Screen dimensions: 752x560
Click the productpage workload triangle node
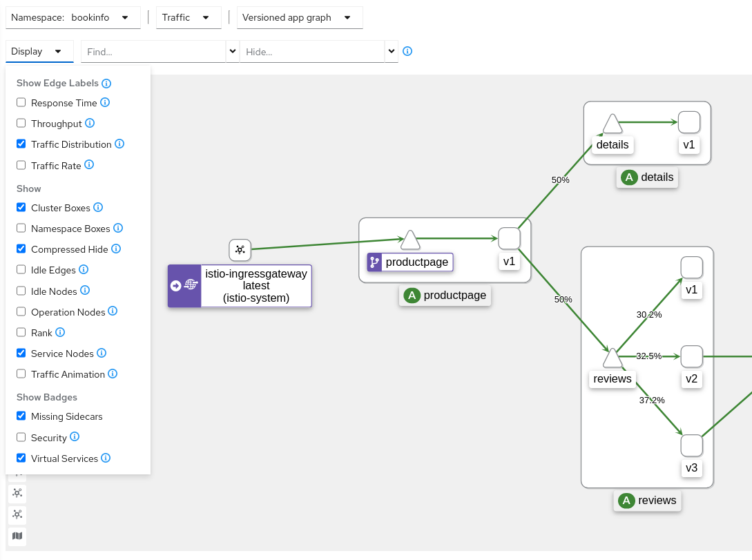click(410, 240)
